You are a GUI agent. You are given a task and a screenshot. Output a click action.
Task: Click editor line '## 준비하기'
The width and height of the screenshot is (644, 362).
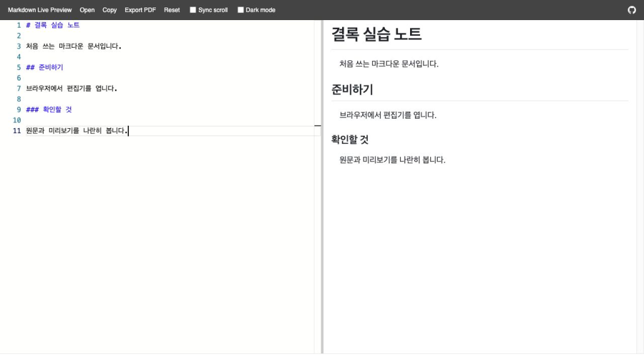[45, 67]
